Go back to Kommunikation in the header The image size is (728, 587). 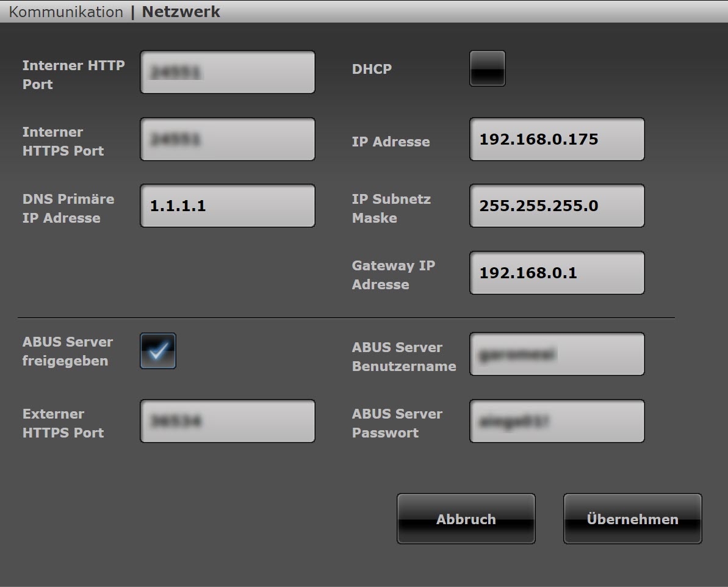coord(66,12)
